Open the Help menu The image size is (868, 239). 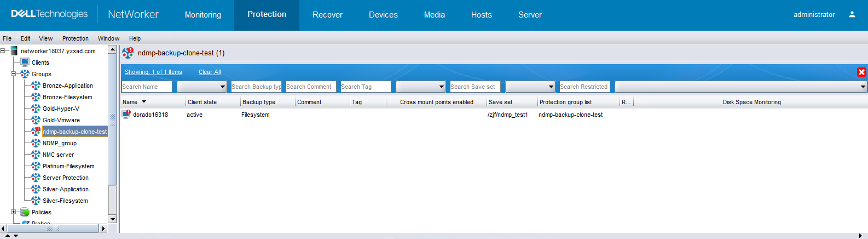pos(135,38)
